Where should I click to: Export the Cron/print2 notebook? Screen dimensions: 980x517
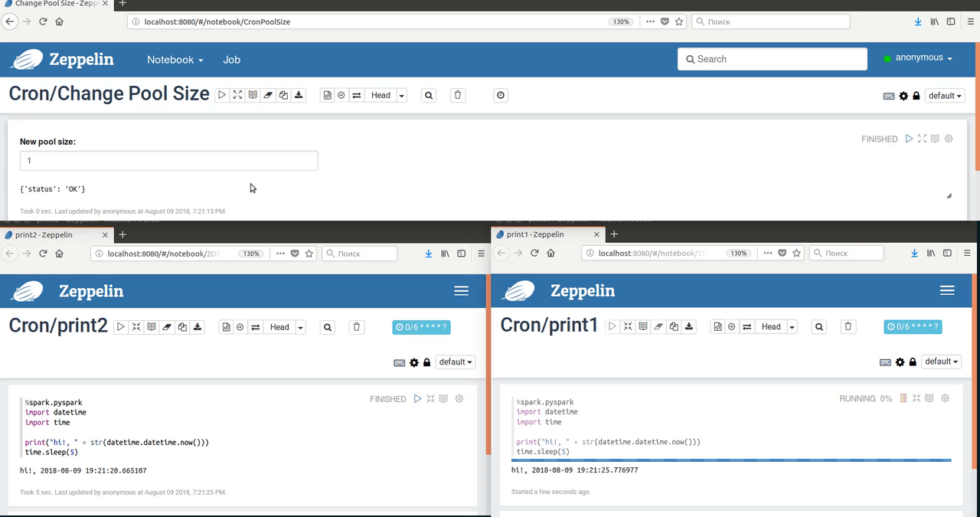tap(198, 327)
